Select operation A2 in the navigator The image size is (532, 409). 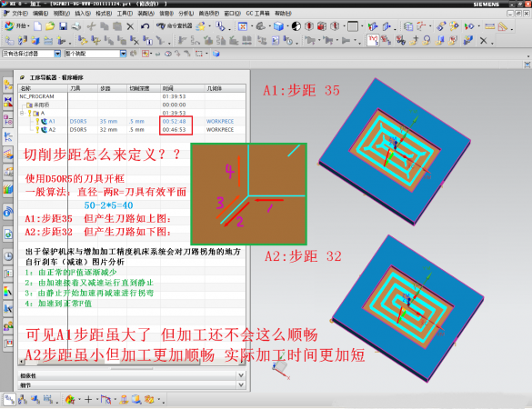pos(52,130)
